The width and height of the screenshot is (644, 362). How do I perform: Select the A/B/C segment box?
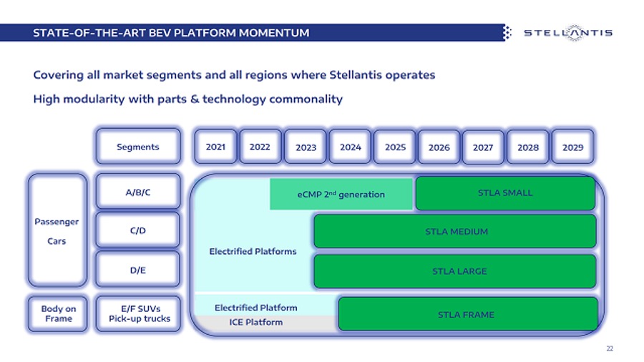[138, 192]
